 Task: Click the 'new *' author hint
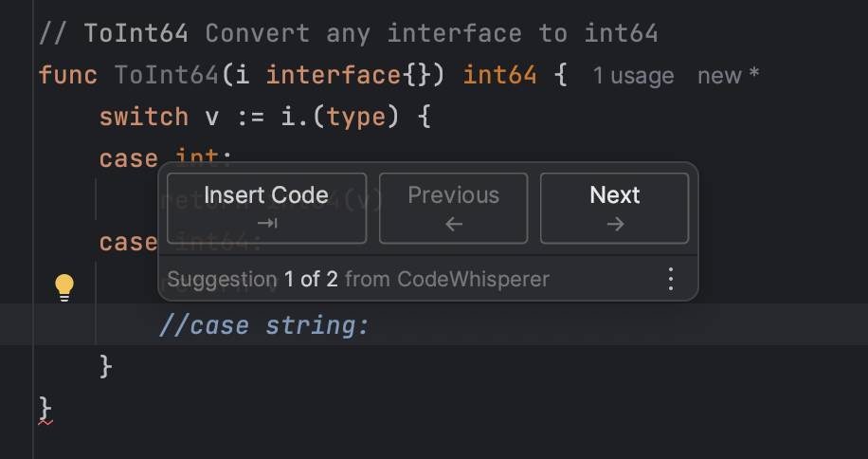click(x=729, y=76)
